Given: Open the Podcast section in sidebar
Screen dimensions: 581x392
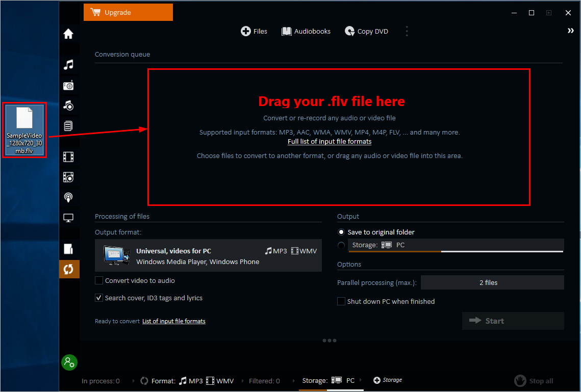Looking at the screenshot, I should click(x=68, y=197).
